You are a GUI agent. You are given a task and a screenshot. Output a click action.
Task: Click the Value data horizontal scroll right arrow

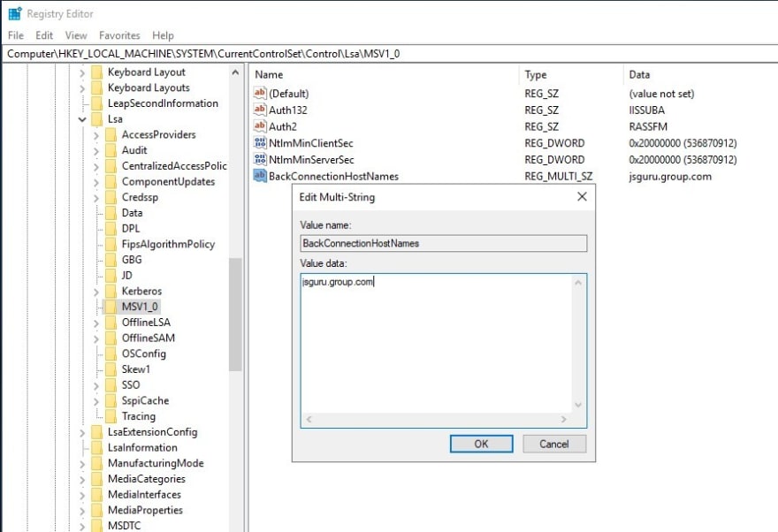(564, 420)
